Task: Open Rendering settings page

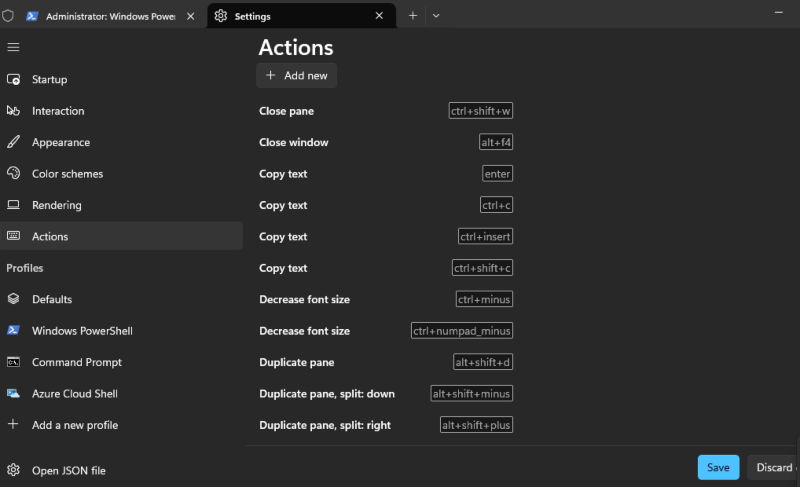Action: [x=121, y=205]
